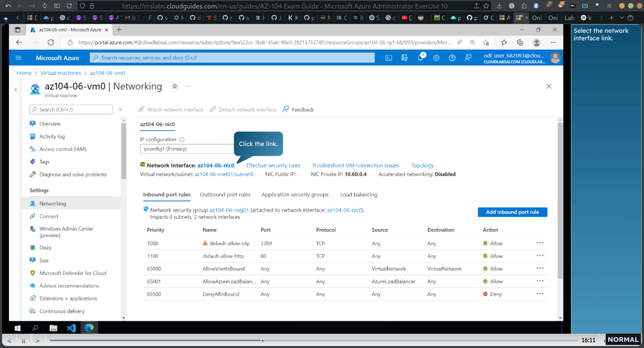Pause the guide playback
The image size is (644, 348).
point(23,341)
